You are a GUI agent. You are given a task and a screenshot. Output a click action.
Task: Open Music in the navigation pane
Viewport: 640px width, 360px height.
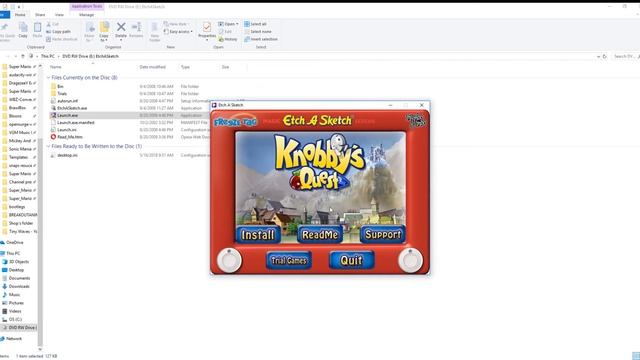tap(14, 294)
